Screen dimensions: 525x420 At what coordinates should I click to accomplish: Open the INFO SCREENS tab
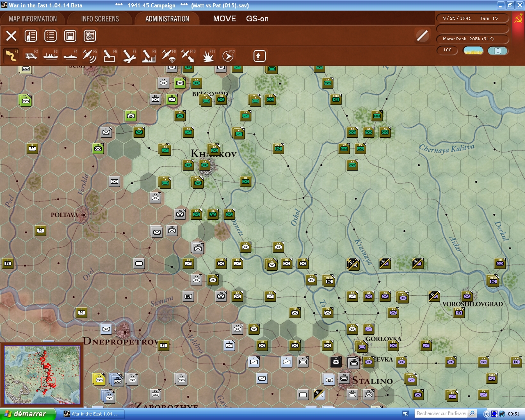click(100, 19)
